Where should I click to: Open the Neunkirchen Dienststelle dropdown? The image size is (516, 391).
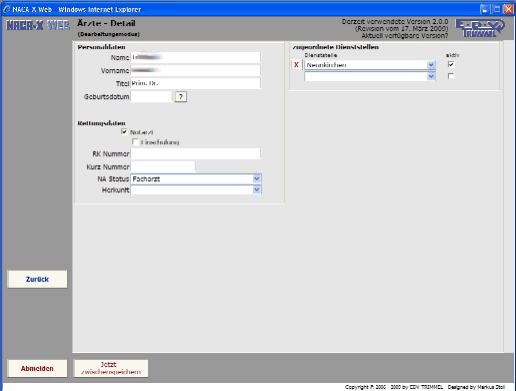coord(370,65)
